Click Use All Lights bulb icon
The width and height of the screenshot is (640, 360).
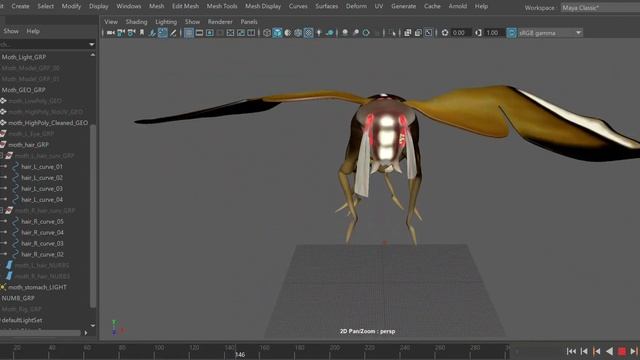tap(319, 33)
